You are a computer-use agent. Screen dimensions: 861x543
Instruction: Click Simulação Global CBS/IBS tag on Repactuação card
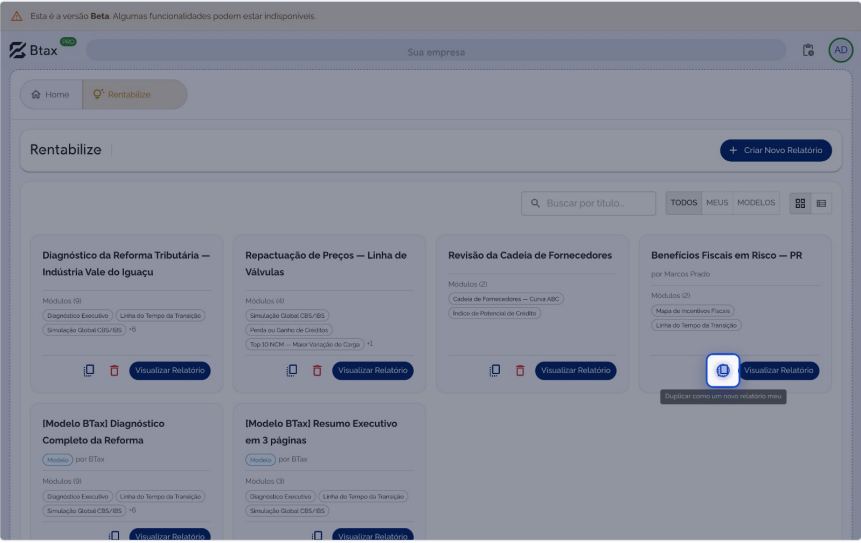287,316
